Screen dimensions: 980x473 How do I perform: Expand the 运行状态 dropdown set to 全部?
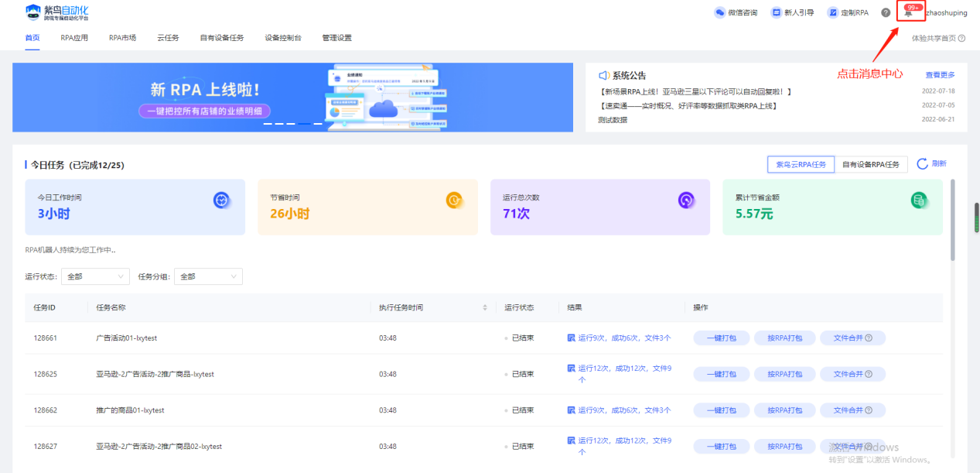(97, 276)
